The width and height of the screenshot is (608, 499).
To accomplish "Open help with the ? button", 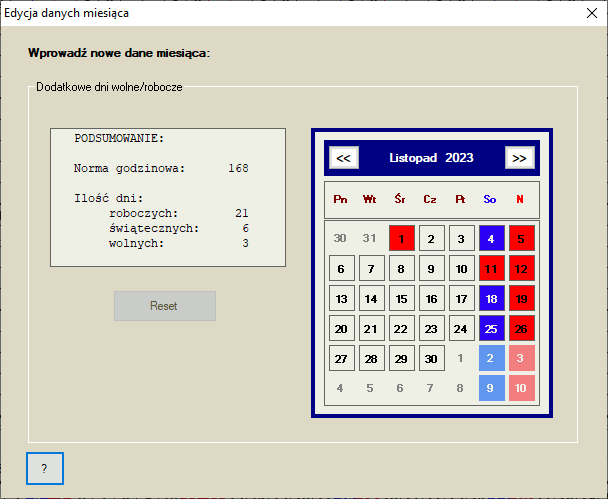I will (x=45, y=468).
